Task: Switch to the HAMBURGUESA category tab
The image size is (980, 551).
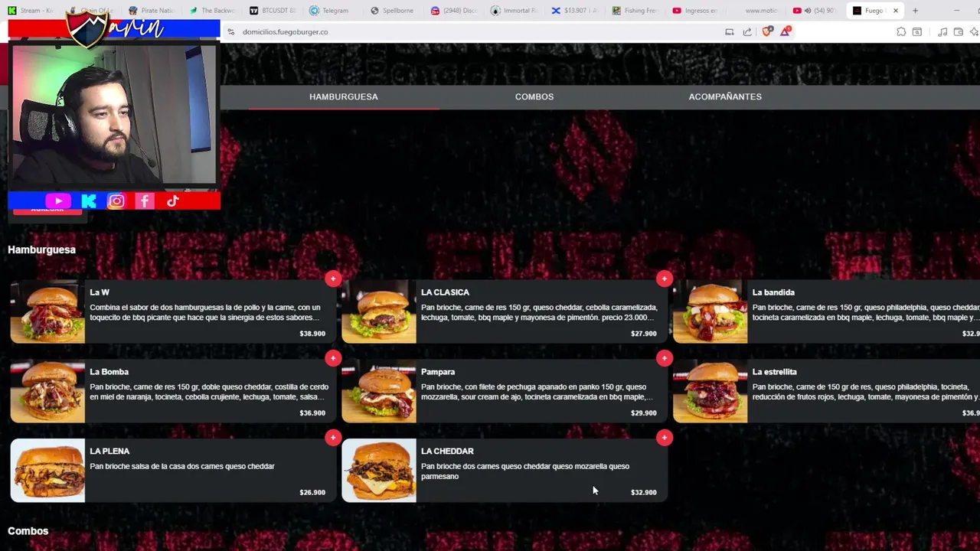Action: (344, 96)
